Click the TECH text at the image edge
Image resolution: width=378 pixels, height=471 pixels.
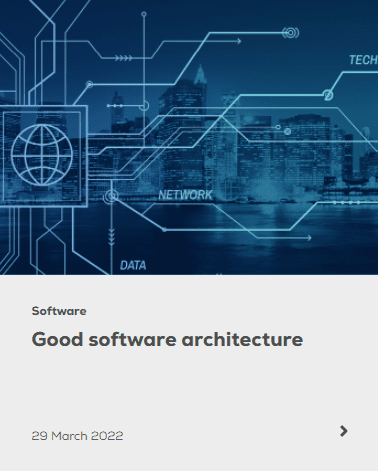pos(363,60)
